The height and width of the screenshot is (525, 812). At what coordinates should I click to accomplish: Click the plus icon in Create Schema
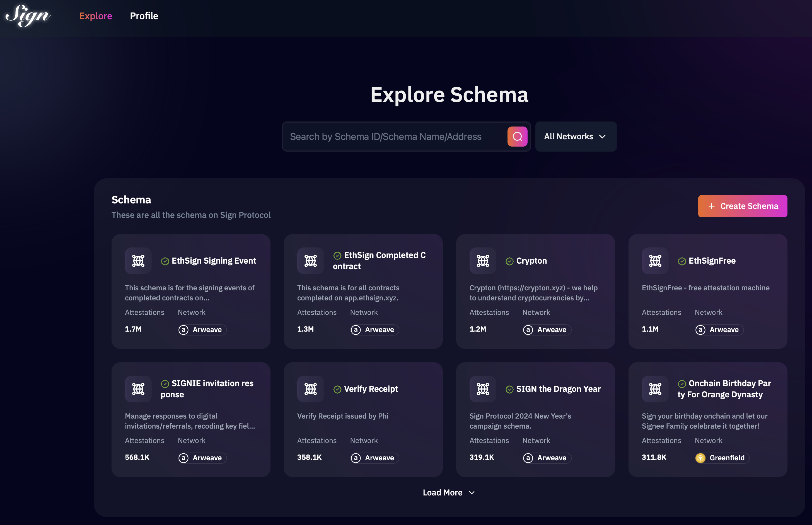(711, 206)
